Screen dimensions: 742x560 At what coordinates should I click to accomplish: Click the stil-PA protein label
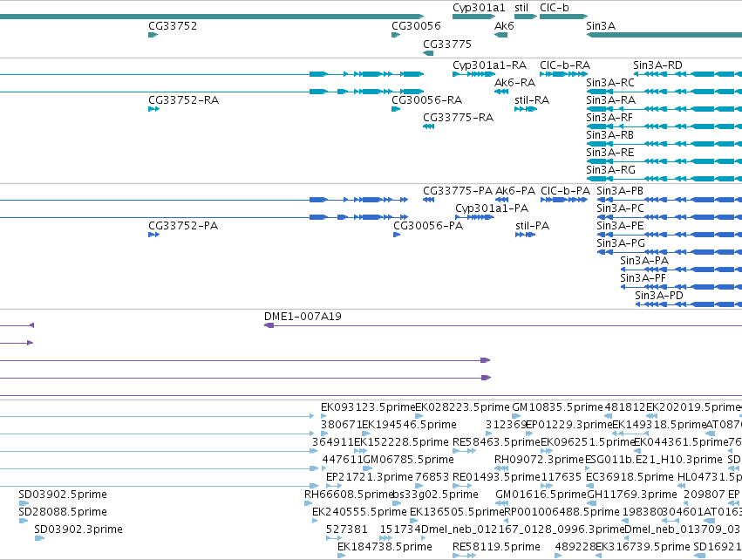click(533, 226)
